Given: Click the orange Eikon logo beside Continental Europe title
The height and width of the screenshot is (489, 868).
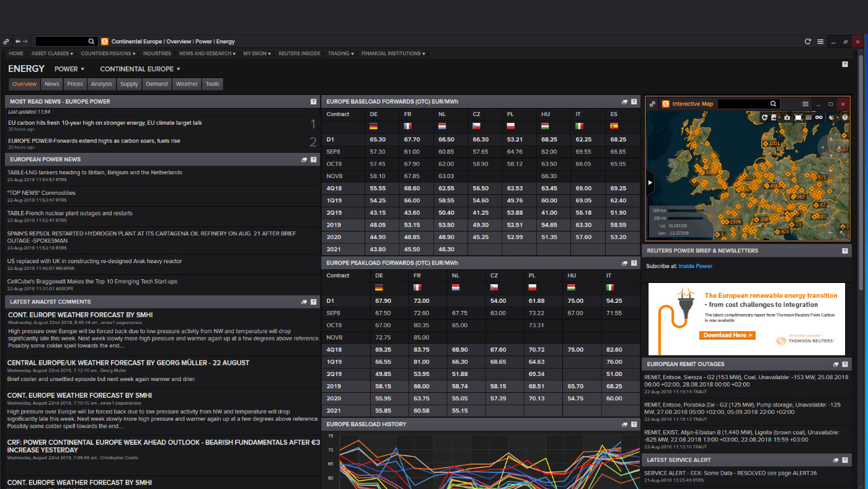Looking at the screenshot, I should [105, 42].
